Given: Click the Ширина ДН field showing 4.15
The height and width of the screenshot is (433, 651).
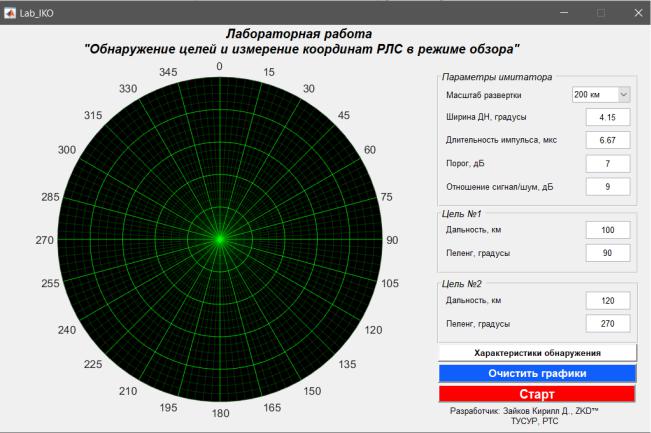Looking at the screenshot, I should (608, 117).
